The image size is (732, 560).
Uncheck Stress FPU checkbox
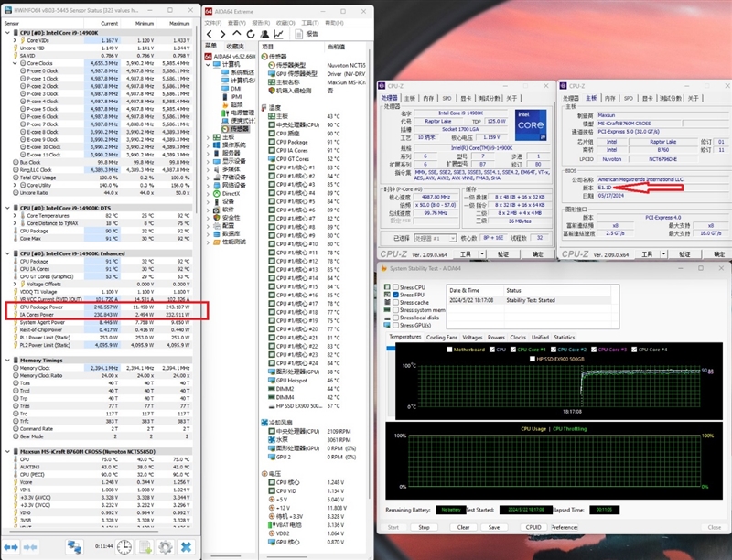[x=396, y=295]
